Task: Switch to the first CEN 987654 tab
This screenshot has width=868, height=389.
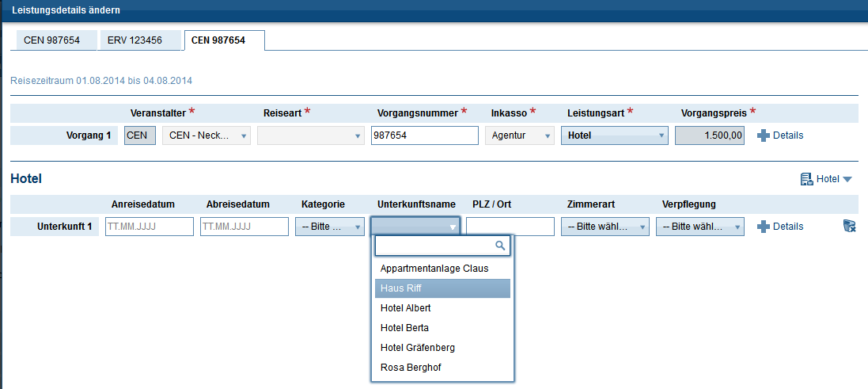Action: [52, 40]
